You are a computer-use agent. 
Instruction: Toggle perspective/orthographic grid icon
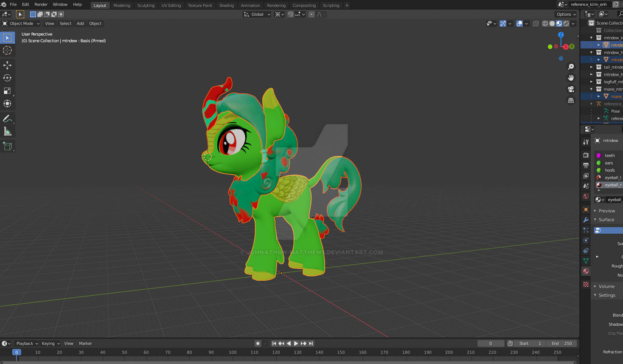571,100
